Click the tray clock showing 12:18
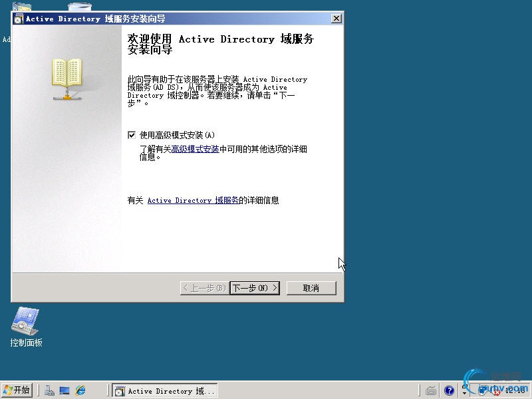Screen dimensions: 532x399 [x=514, y=390]
